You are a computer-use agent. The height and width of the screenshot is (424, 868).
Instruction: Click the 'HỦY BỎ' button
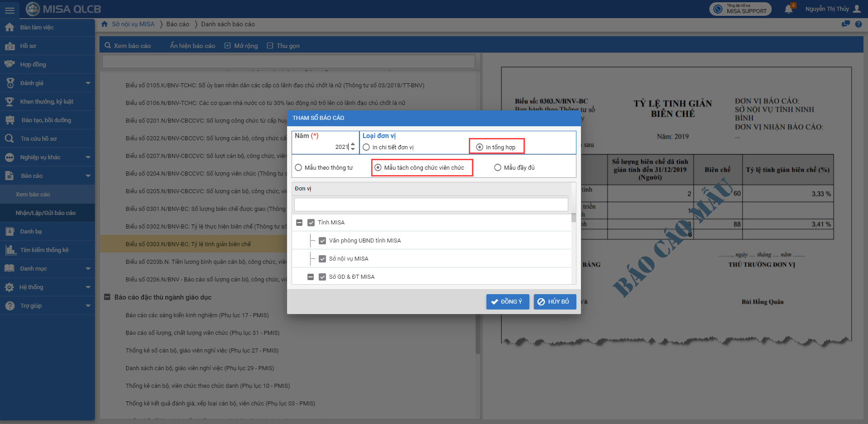[555, 302]
